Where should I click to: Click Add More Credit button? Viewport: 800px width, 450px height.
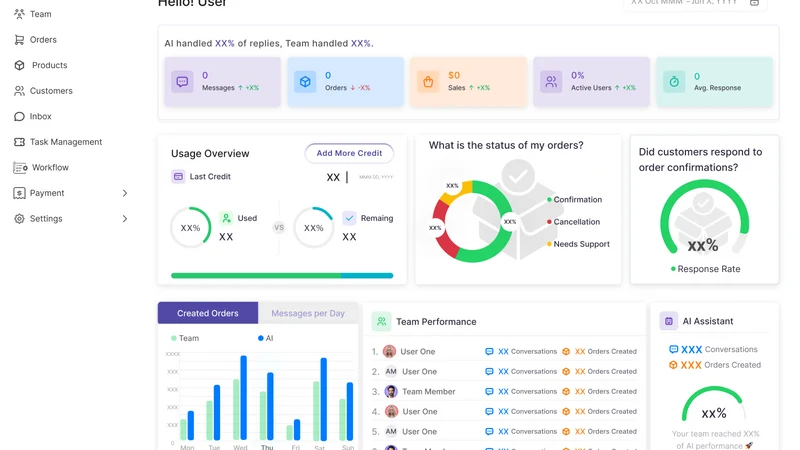[349, 153]
